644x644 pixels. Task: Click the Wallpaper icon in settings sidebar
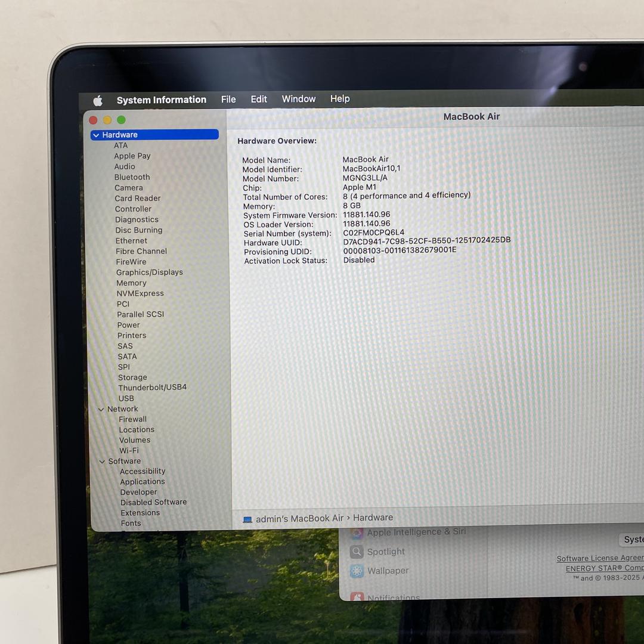coord(357,571)
